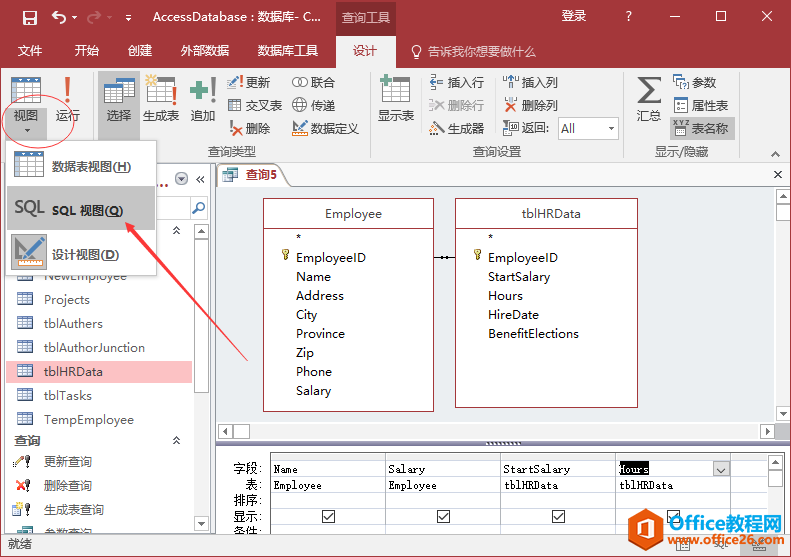Toggle the Show checkbox under Salary column
Screen dimensions: 791x557
point(443,516)
